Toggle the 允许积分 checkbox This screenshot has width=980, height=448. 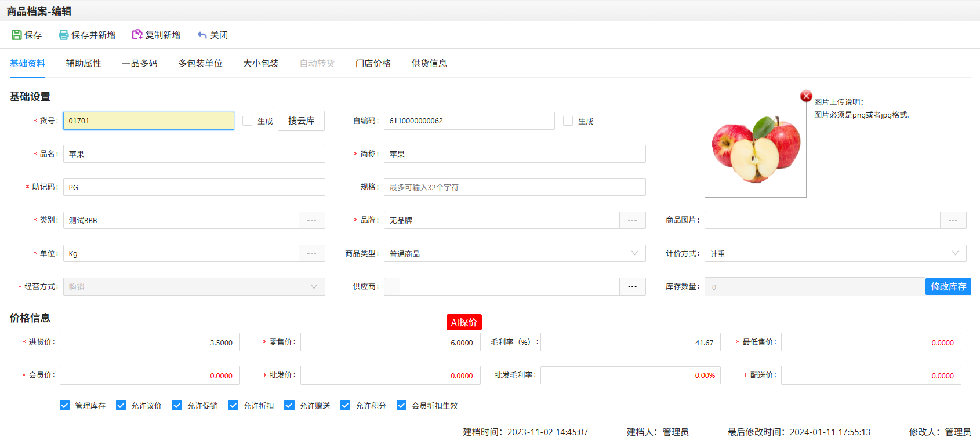click(x=346, y=405)
